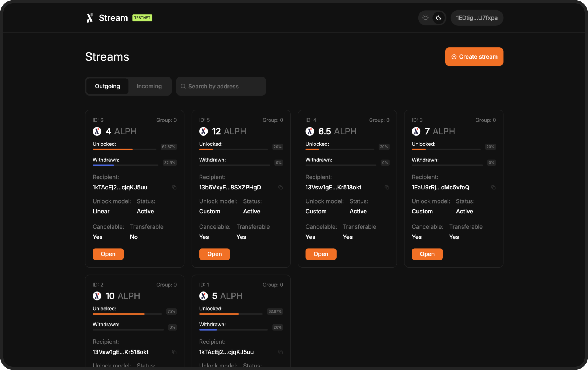Image resolution: width=588 pixels, height=370 pixels.
Task: Copy recipient address in stream ID 4
Action: 387,188
